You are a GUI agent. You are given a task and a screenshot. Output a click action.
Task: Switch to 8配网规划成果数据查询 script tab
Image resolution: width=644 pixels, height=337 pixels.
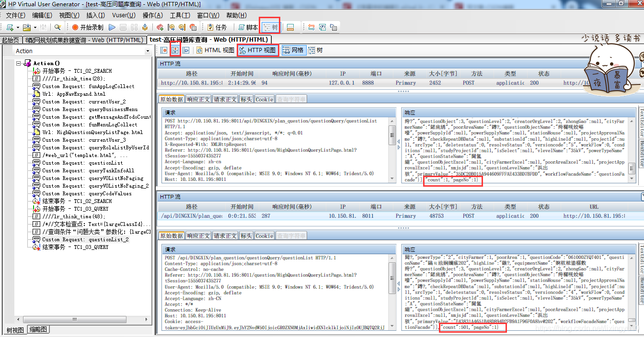pos(84,40)
